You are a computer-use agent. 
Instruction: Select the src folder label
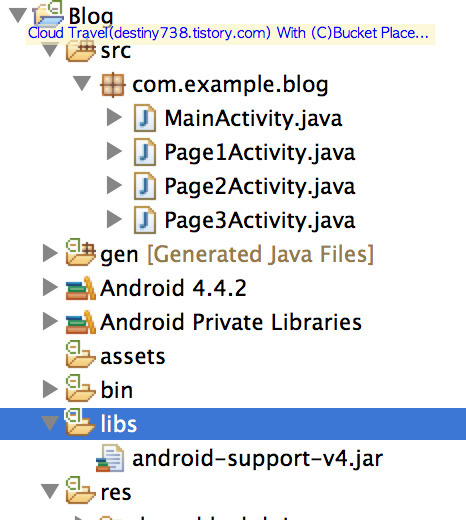click(116, 51)
